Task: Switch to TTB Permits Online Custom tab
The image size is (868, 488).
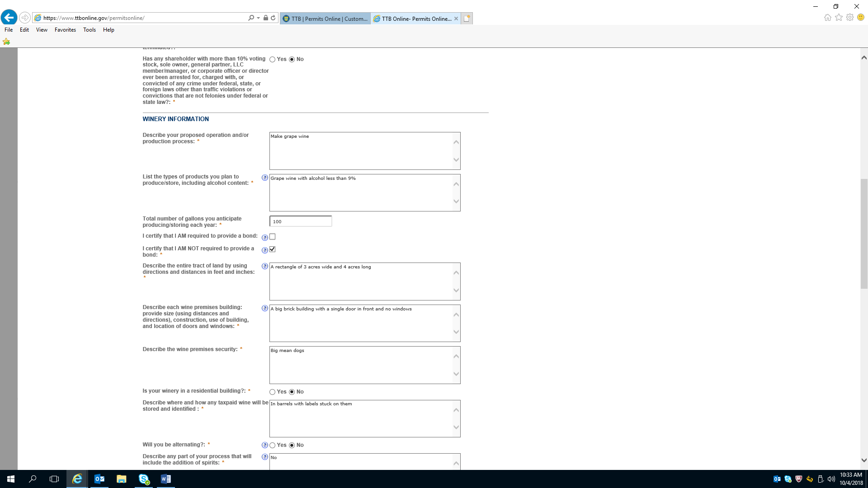Action: point(325,19)
